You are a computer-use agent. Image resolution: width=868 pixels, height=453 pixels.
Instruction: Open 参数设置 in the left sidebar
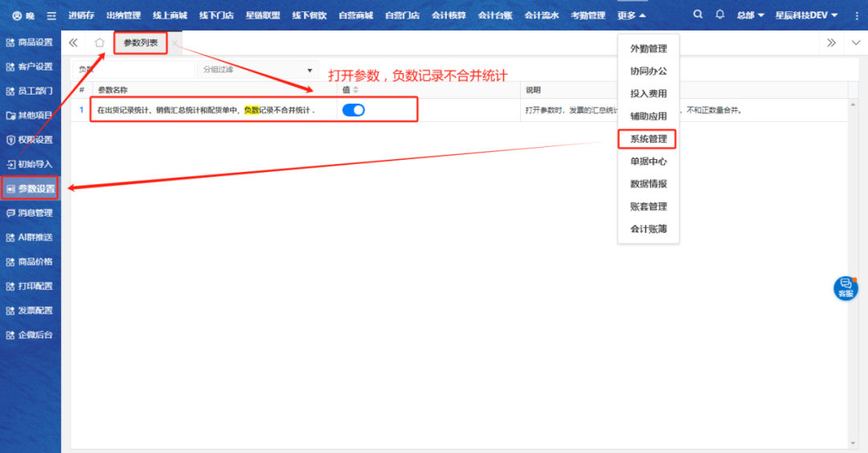click(31, 189)
